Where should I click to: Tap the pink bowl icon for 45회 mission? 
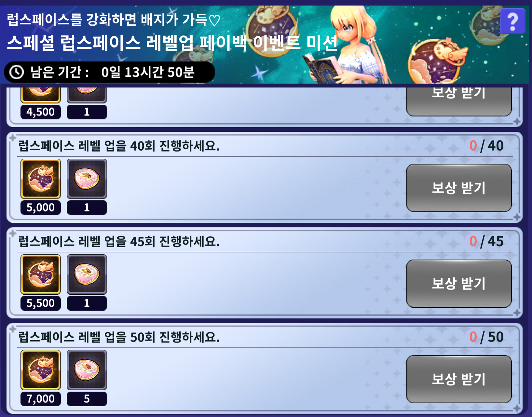87,274
